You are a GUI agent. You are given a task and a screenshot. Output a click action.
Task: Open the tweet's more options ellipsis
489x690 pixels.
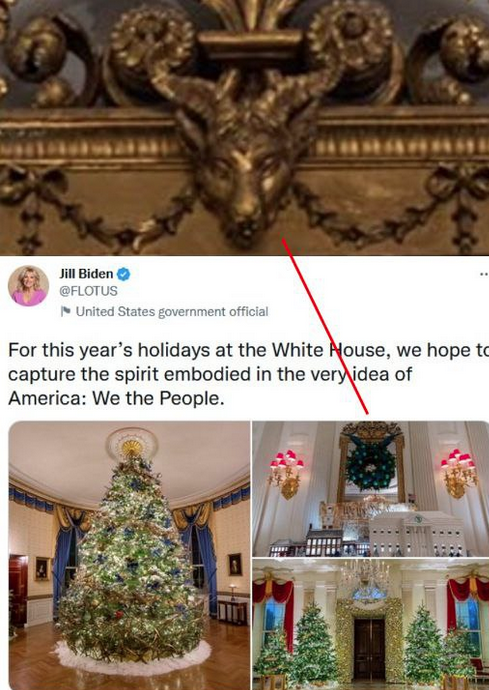(484, 274)
